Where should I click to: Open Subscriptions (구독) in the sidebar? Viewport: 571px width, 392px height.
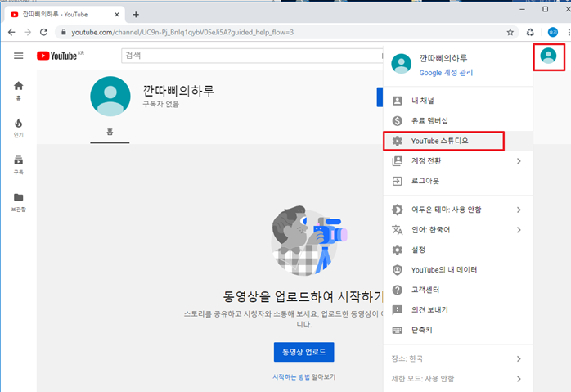pyautogui.click(x=19, y=165)
